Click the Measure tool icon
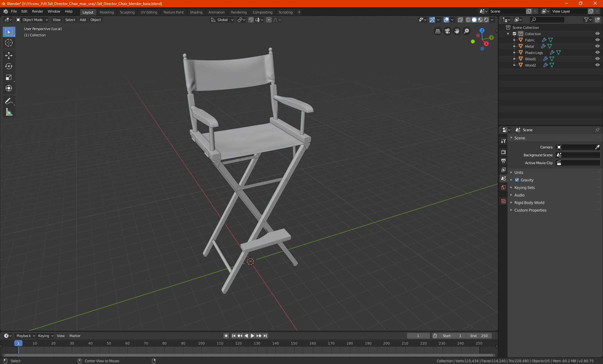The height and width of the screenshot is (364, 603). pyautogui.click(x=8, y=112)
